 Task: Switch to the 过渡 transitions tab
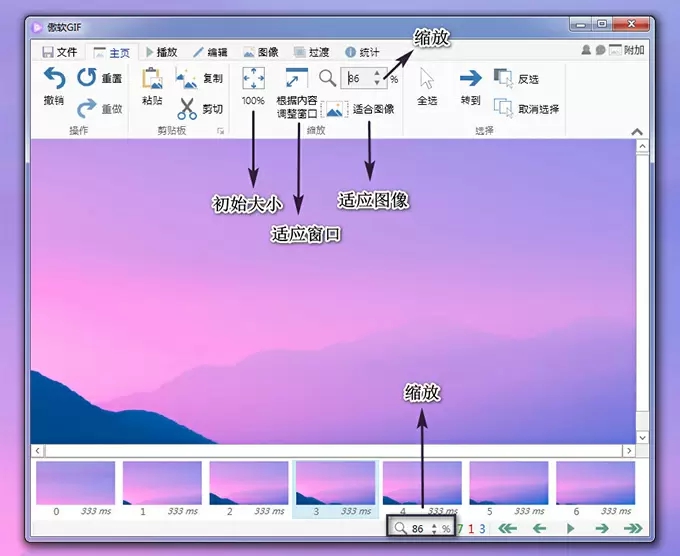(311, 51)
